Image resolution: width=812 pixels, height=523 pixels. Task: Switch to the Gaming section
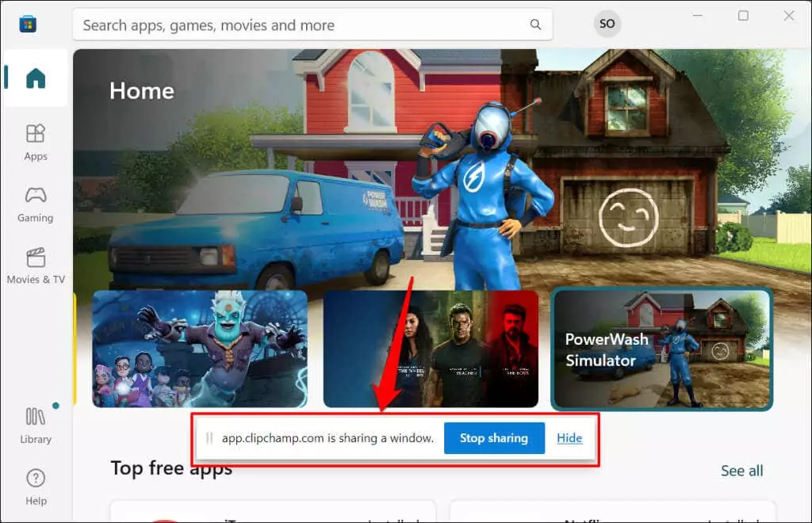(x=35, y=205)
